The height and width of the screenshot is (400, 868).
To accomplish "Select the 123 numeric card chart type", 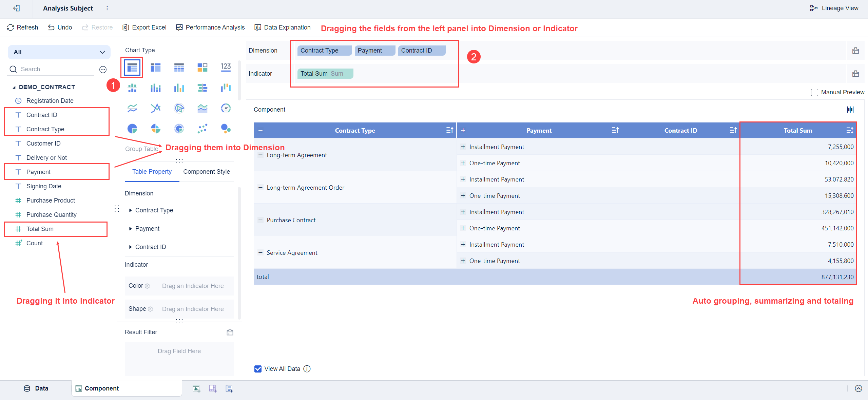I will click(226, 67).
